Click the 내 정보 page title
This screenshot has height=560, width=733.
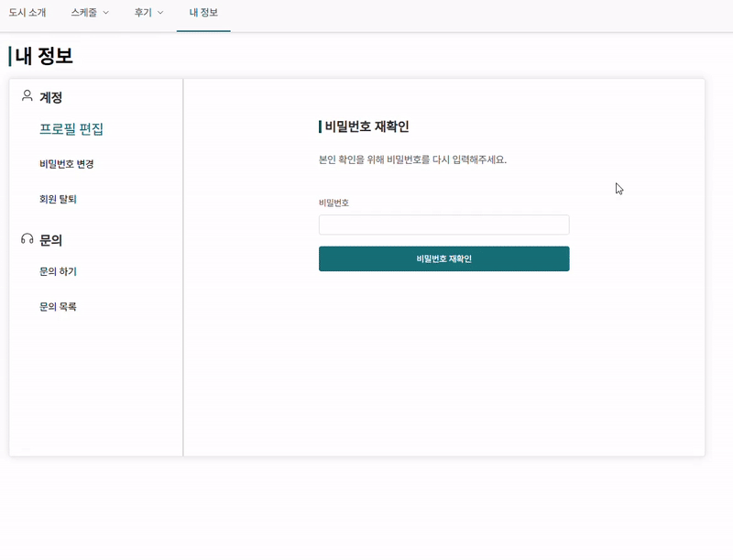44,56
